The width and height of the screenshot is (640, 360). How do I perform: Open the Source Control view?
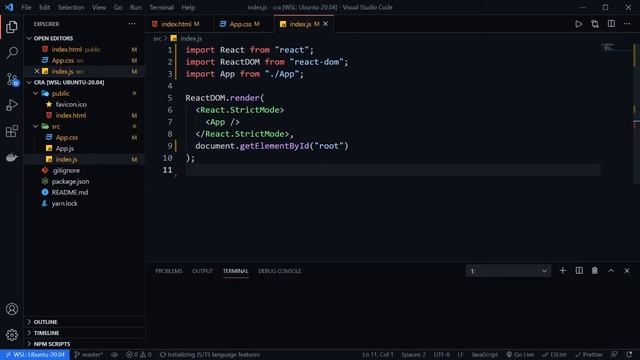pyautogui.click(x=12, y=79)
